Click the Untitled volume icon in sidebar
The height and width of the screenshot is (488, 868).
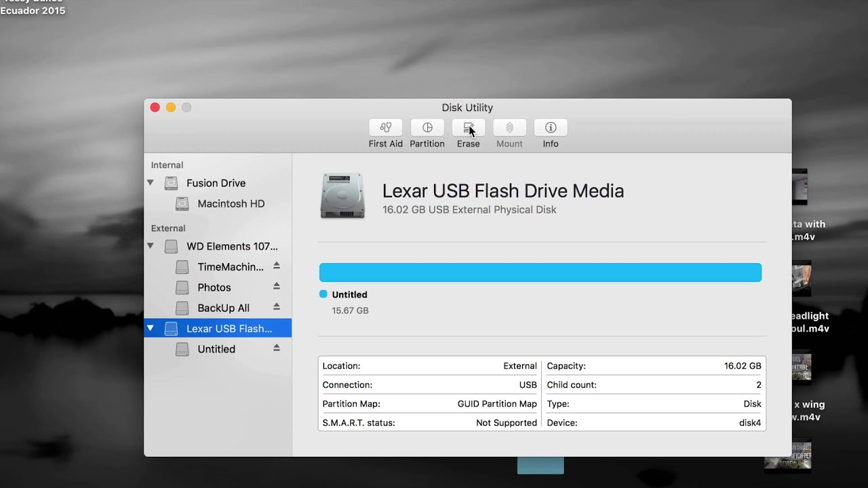[x=182, y=349]
